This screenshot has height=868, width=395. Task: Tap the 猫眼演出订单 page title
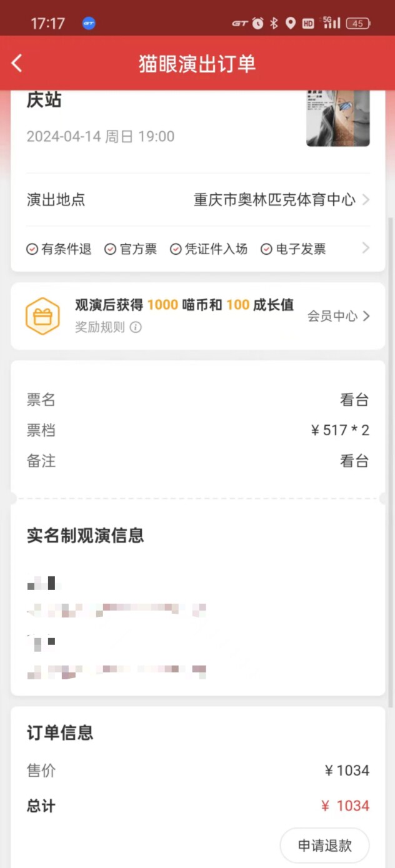coord(197,64)
